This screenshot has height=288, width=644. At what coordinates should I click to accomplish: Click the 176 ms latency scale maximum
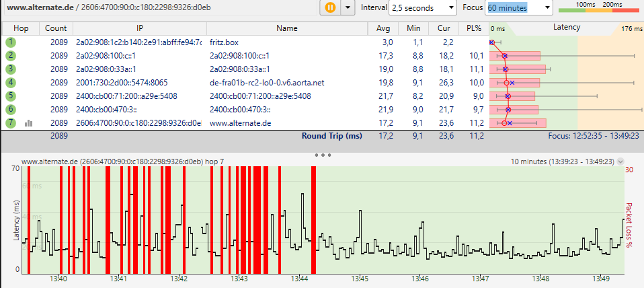(x=632, y=29)
